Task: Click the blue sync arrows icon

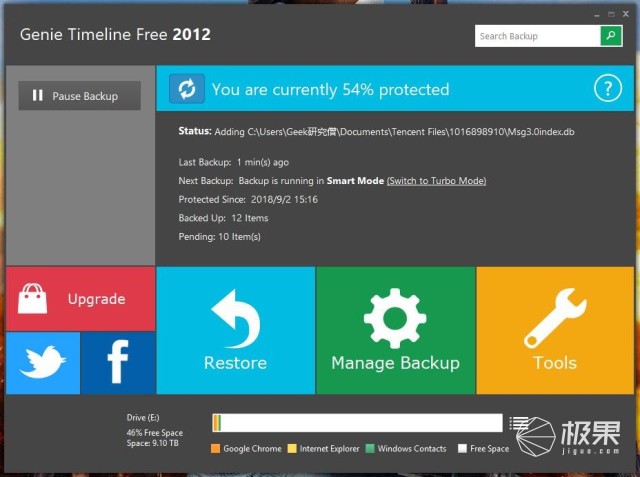Action: pos(187,89)
